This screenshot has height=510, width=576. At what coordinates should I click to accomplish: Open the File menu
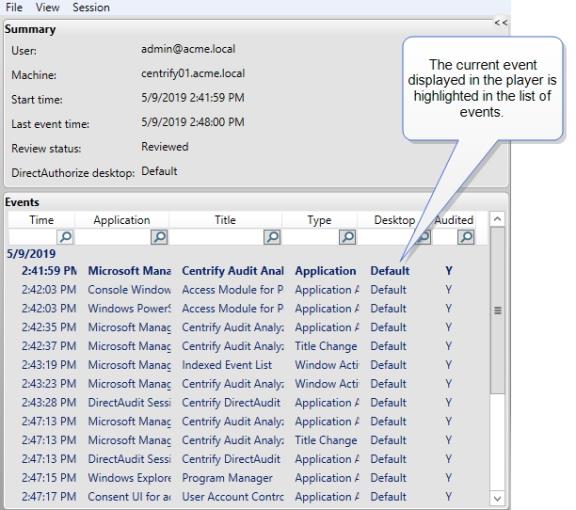pyautogui.click(x=14, y=7)
